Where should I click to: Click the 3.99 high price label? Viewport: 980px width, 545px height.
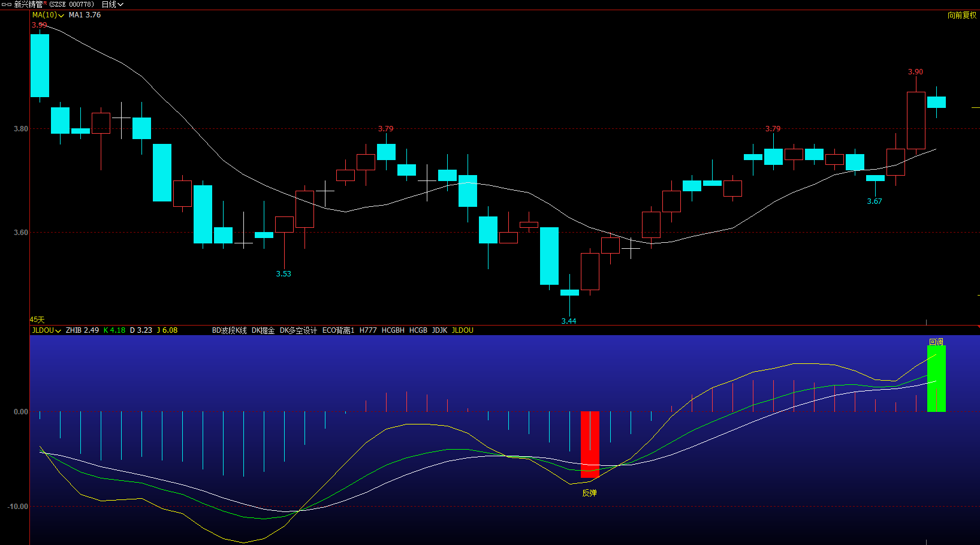[39, 25]
